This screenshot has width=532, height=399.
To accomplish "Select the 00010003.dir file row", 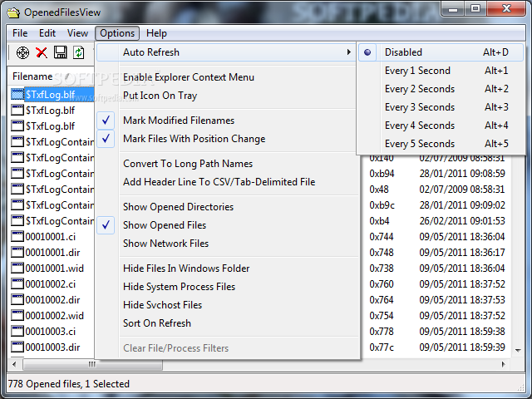I will 52,347.
